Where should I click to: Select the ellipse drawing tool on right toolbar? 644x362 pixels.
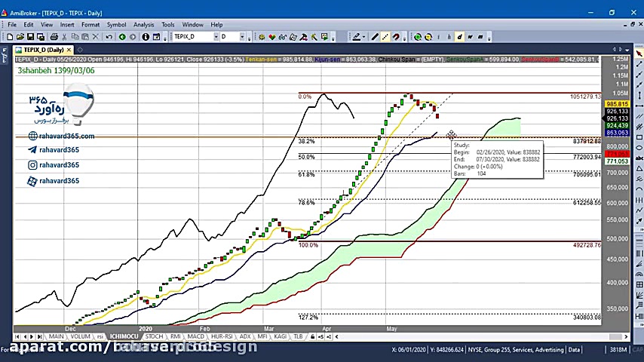tap(639, 148)
